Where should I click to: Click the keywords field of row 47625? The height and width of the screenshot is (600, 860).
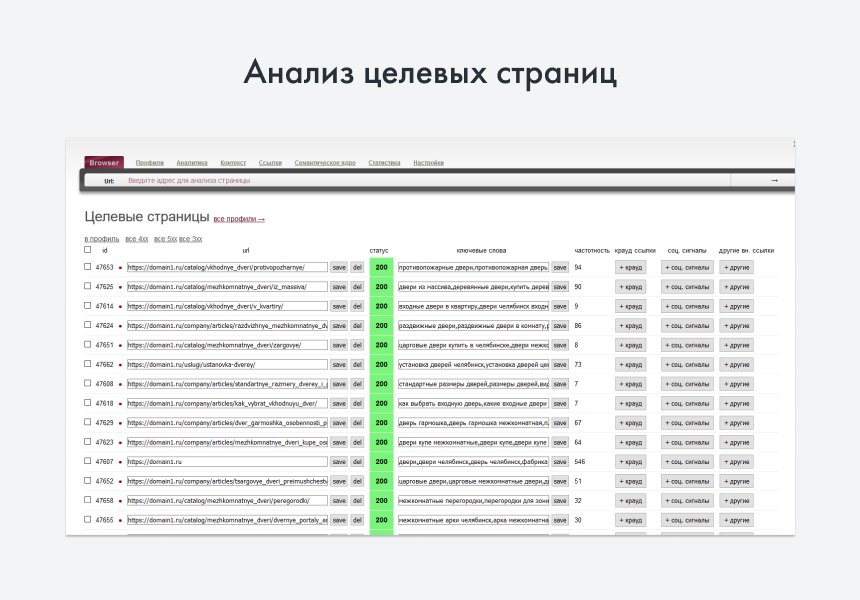pos(473,287)
